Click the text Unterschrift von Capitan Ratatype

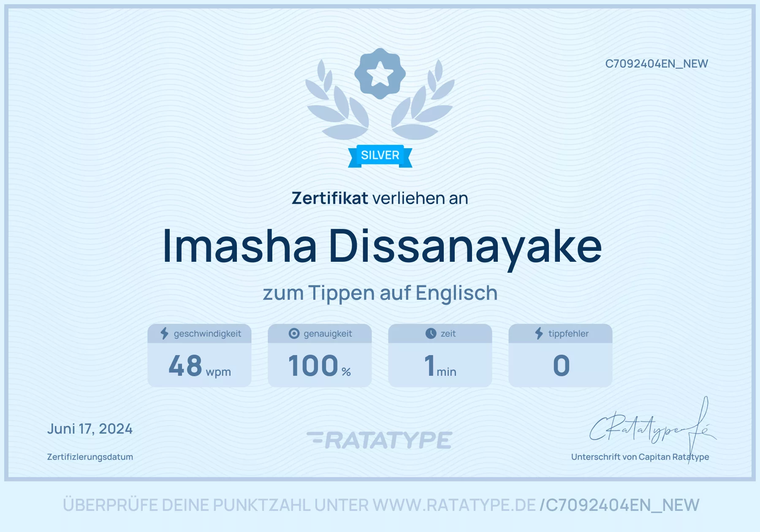pyautogui.click(x=640, y=457)
